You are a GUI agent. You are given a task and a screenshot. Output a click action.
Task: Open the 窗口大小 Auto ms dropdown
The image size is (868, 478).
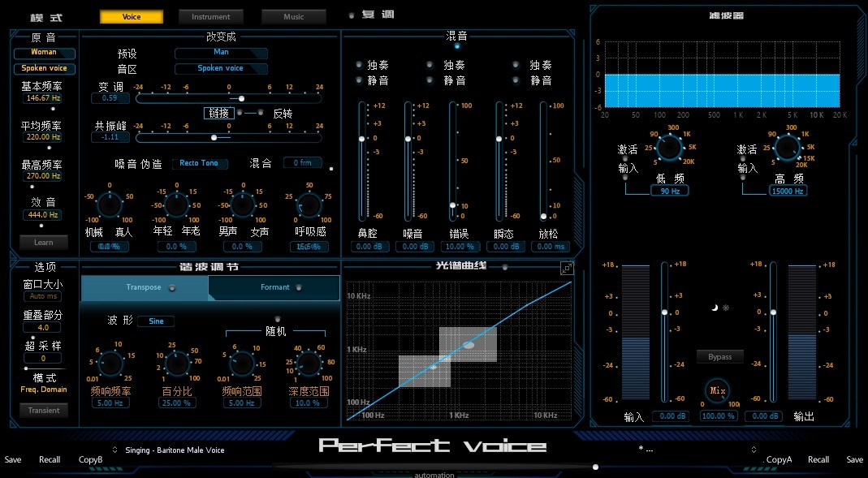pos(42,296)
